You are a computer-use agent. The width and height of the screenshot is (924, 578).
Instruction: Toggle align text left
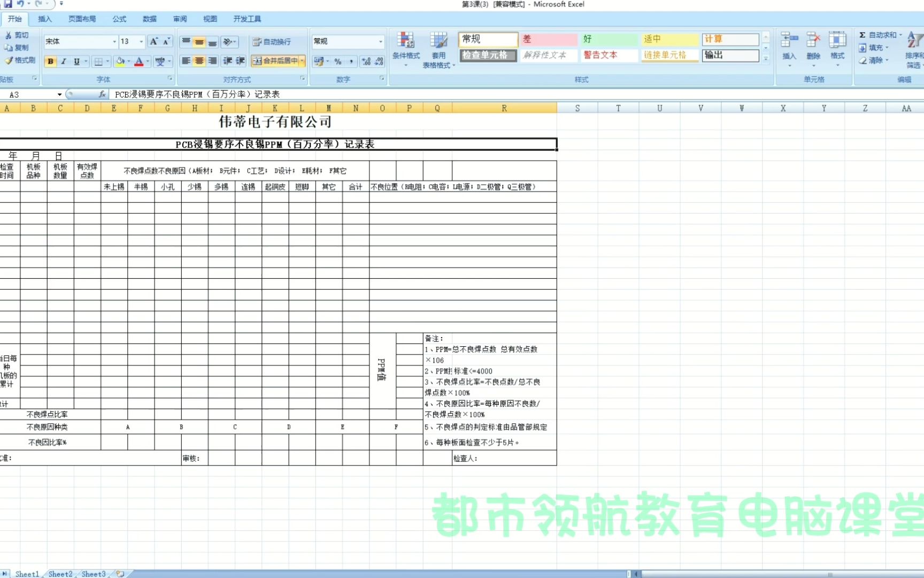(186, 60)
